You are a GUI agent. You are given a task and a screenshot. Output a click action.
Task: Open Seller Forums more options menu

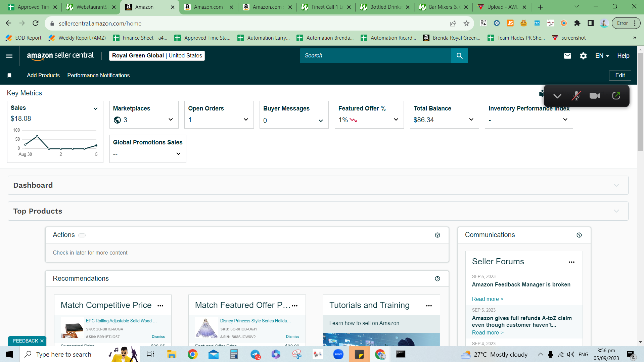pyautogui.click(x=571, y=262)
